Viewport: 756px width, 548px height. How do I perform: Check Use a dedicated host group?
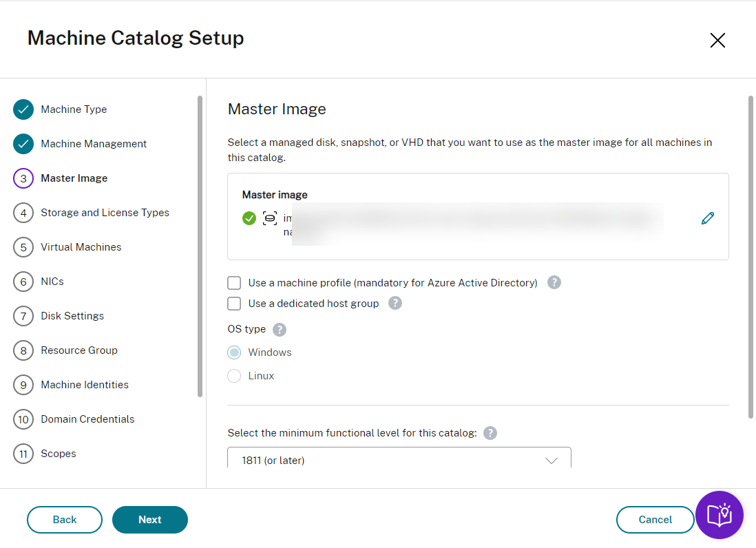tap(235, 304)
